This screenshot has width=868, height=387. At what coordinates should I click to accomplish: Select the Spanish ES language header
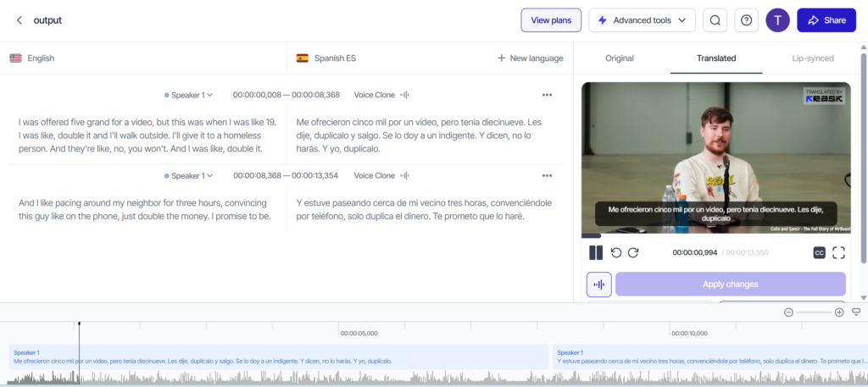pyautogui.click(x=326, y=58)
